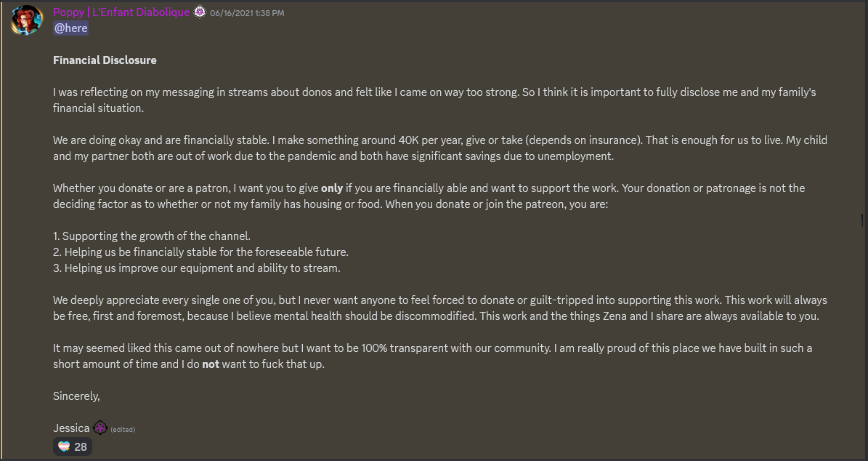868x461 pixels.
Task: Click the Jessica signature name
Action: tap(71, 428)
